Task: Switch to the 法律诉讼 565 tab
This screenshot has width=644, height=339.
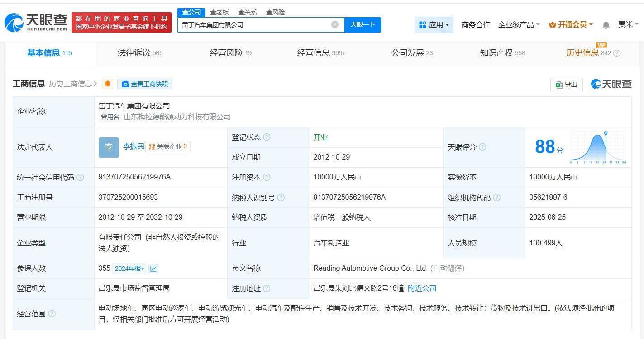Action: [x=140, y=53]
